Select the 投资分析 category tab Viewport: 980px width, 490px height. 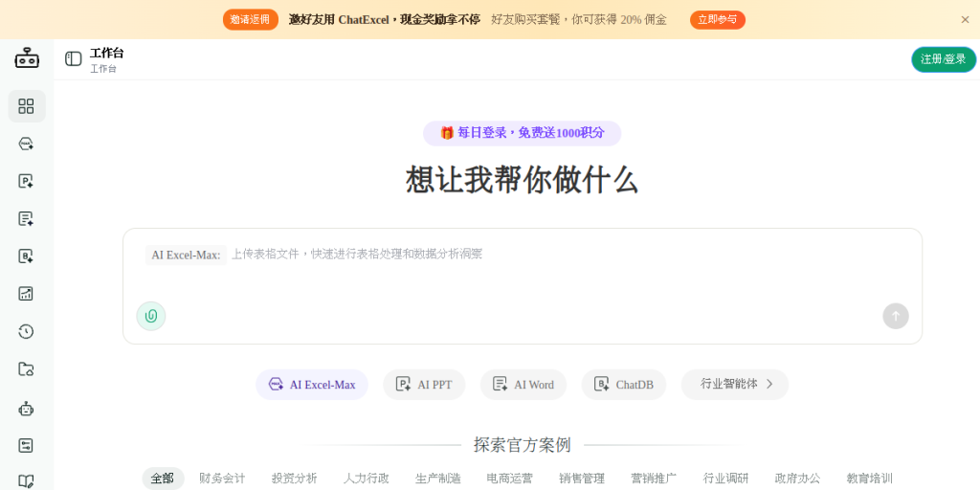coord(295,479)
